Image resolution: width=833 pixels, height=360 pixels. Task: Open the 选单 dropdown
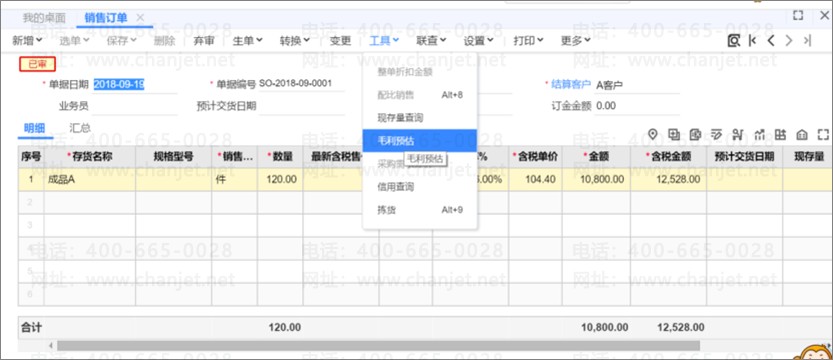[74, 40]
